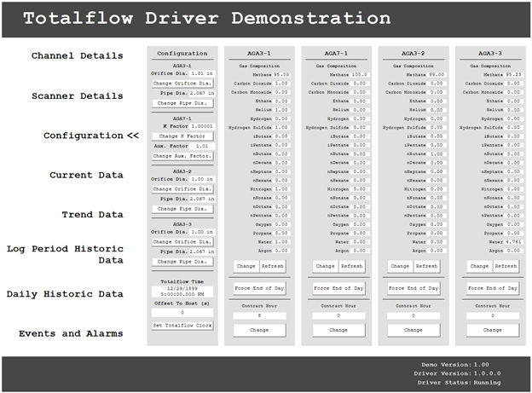Open the Current Data page
532x393 pixels.
(x=86, y=175)
